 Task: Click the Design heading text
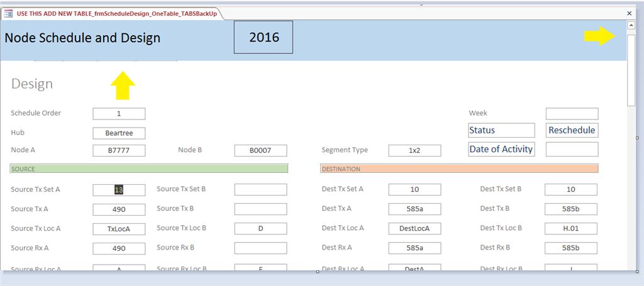pos(32,84)
